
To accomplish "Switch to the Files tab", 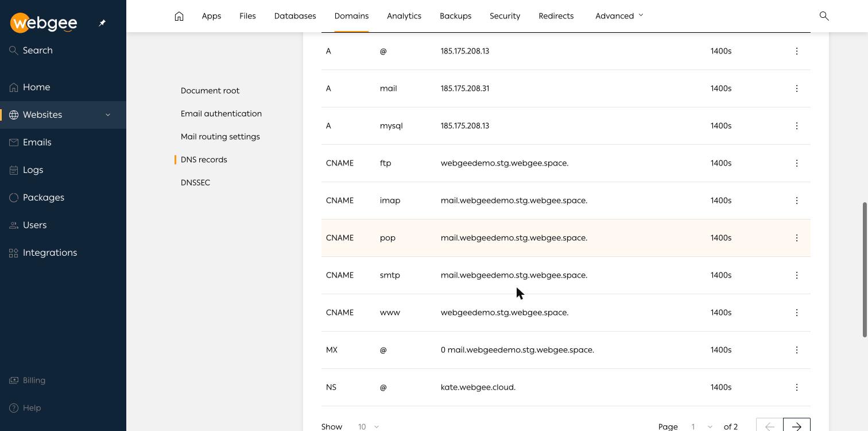I will 247,16.
